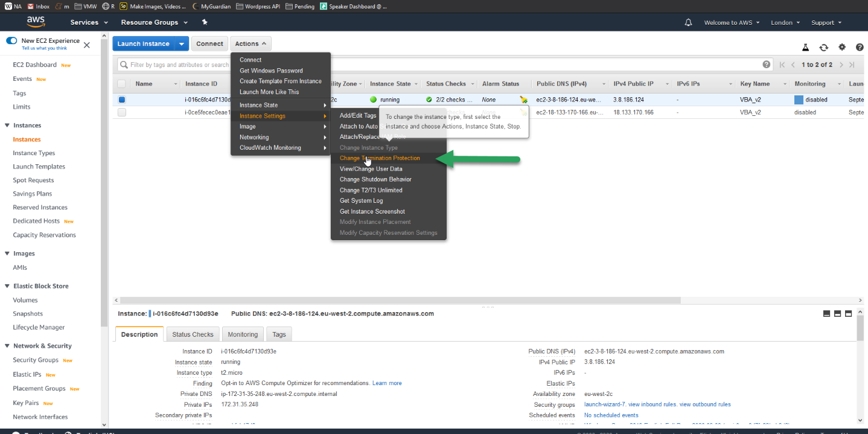Open the launch-wizard-7 security group link
This screenshot has height=434, width=868.
pyautogui.click(x=605, y=404)
